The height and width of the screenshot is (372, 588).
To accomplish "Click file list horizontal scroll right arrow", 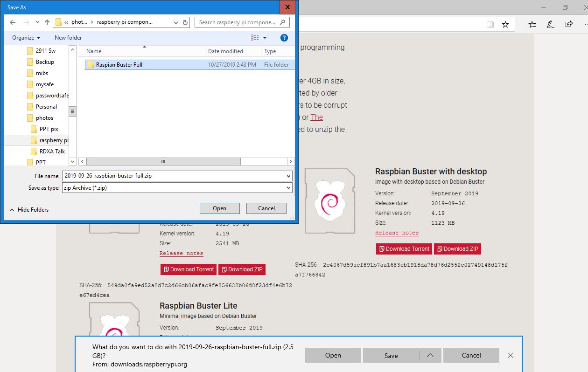I will [291, 161].
